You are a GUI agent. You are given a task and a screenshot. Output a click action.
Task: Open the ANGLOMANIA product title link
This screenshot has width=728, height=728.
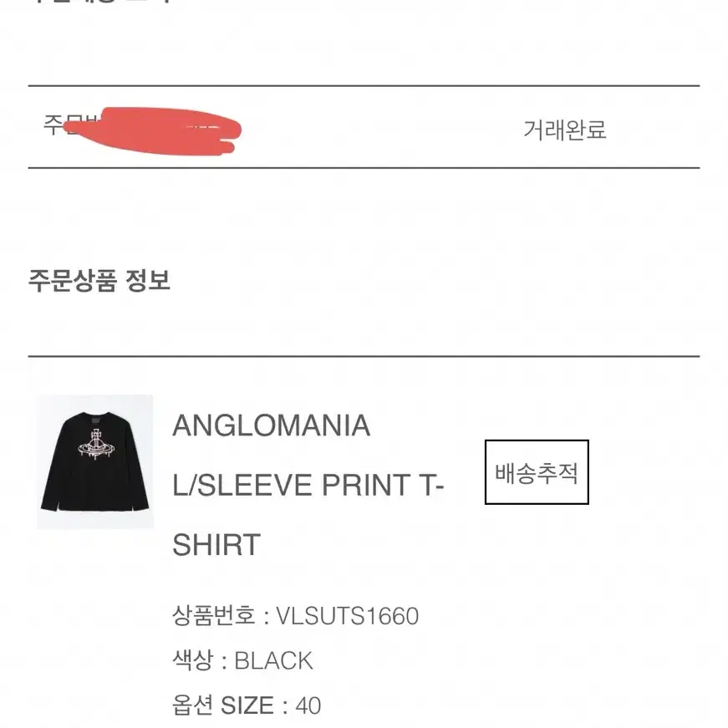click(x=271, y=425)
